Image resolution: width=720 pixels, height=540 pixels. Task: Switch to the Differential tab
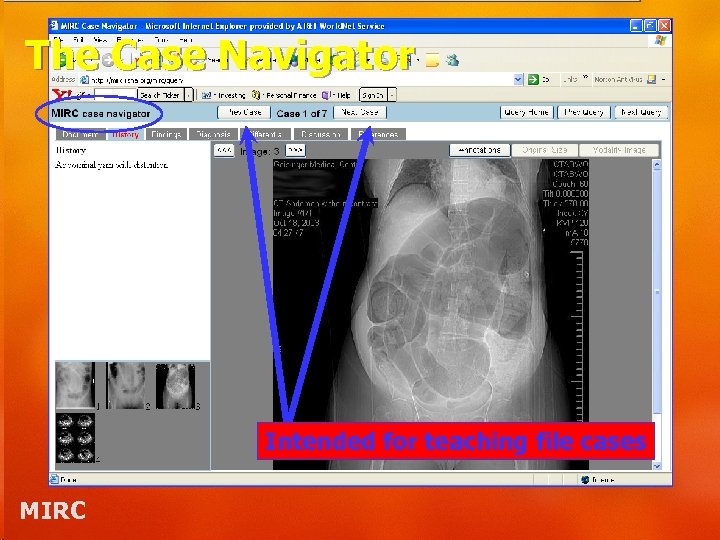point(265,134)
